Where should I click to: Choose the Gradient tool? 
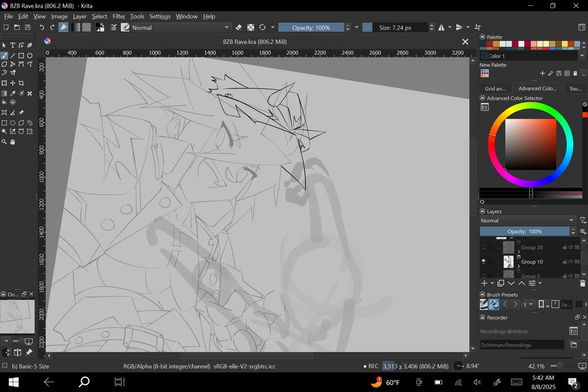coord(4,93)
